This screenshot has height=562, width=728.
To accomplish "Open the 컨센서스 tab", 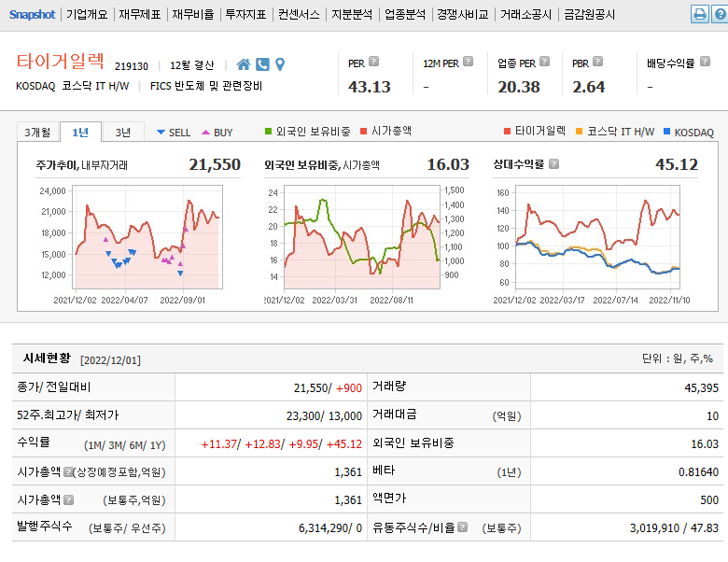I will click(x=299, y=14).
